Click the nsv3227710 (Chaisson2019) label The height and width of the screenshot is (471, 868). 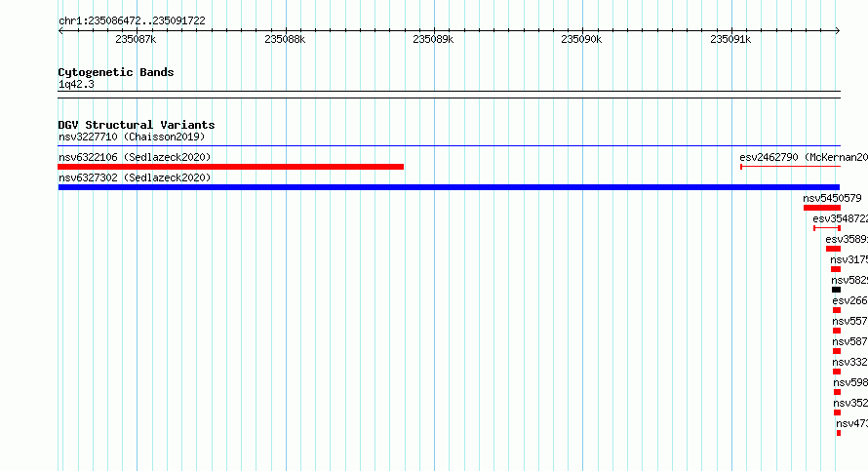point(132,137)
